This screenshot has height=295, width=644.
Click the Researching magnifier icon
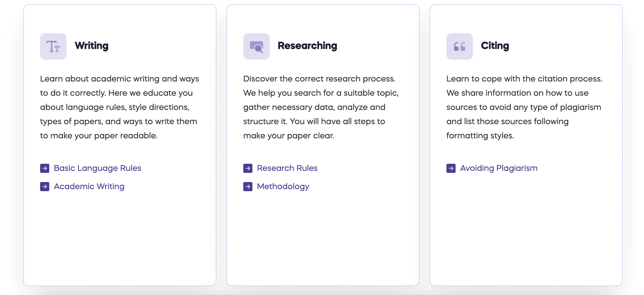tap(256, 46)
